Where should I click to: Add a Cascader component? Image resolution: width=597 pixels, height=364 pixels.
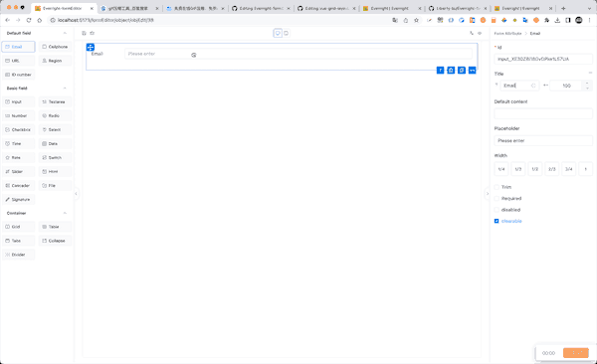pyautogui.click(x=18, y=185)
